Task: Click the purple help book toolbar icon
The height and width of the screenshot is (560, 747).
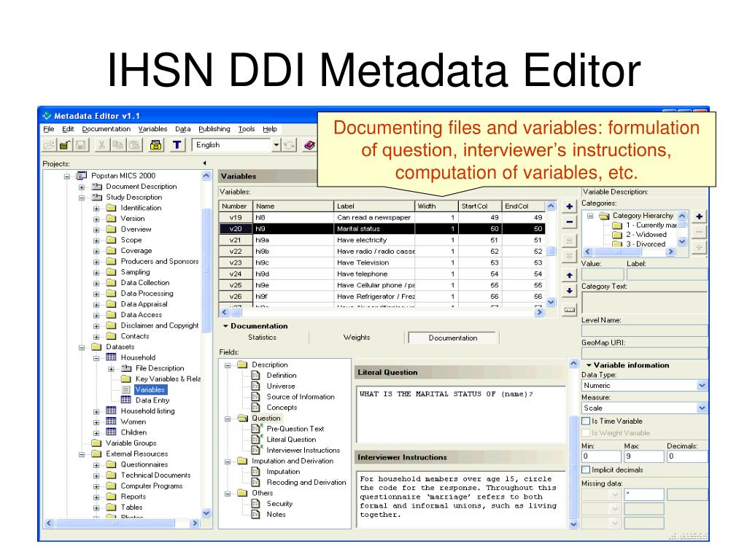Action: [x=309, y=145]
